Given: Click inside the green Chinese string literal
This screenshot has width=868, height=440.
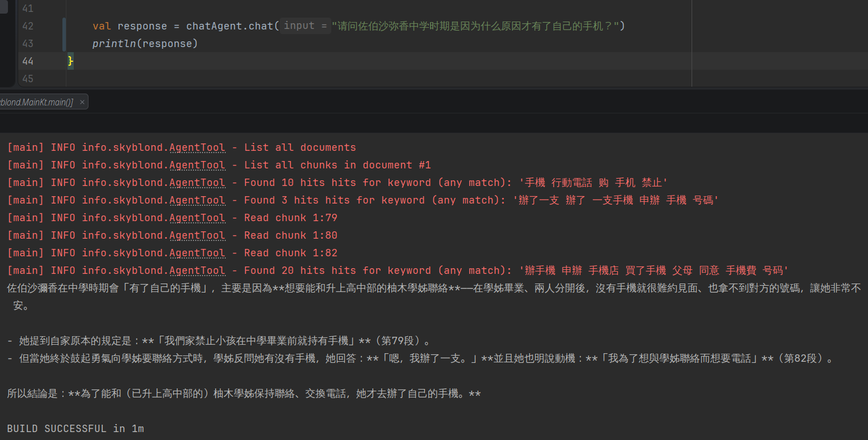Looking at the screenshot, I should click(477, 26).
